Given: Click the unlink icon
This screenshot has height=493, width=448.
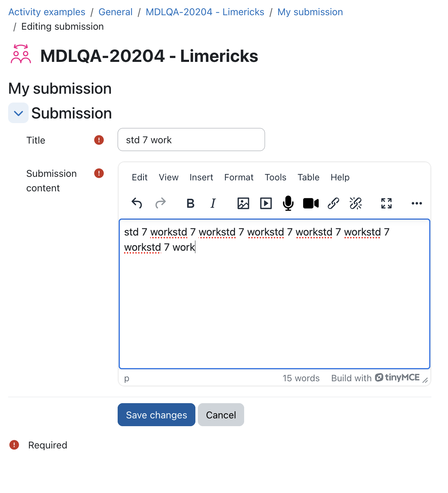Looking at the screenshot, I should click(x=356, y=203).
